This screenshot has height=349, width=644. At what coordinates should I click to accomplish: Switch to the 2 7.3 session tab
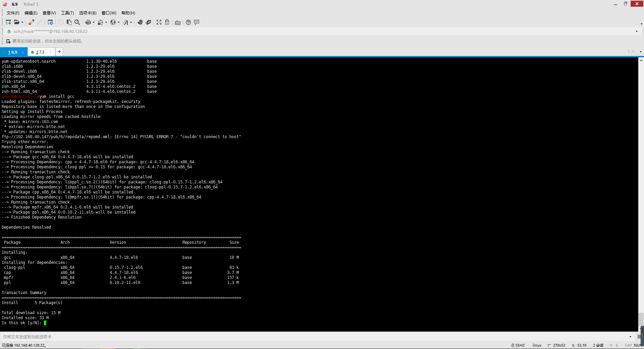click(40, 52)
